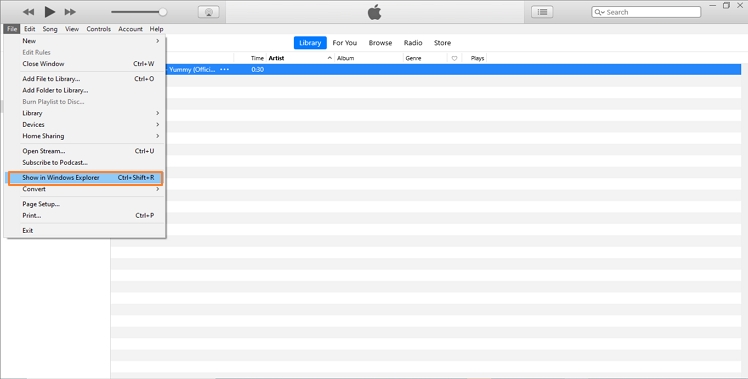Open the Edit menu
The width and height of the screenshot is (748, 379).
pyautogui.click(x=30, y=29)
